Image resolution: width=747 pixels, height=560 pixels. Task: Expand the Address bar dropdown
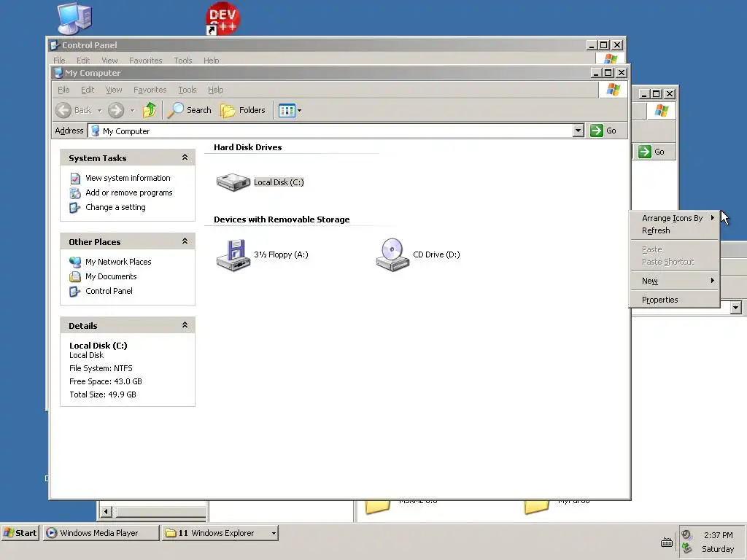point(578,131)
